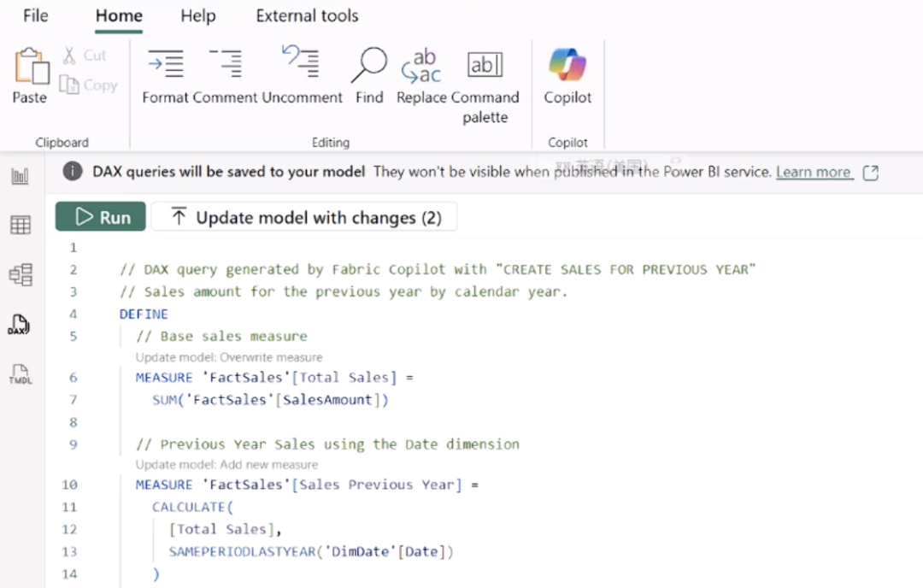Click the info icon in notification bar

click(73, 171)
